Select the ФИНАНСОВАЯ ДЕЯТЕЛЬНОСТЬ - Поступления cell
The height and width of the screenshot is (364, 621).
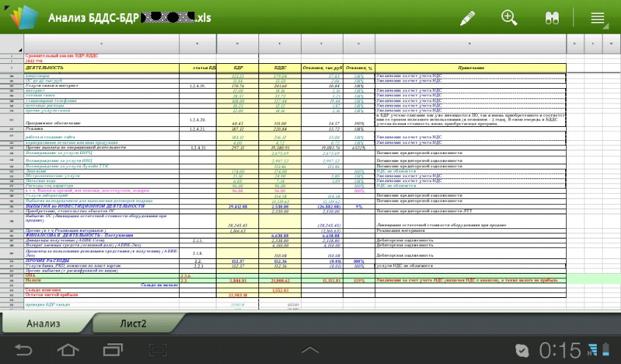click(101, 236)
